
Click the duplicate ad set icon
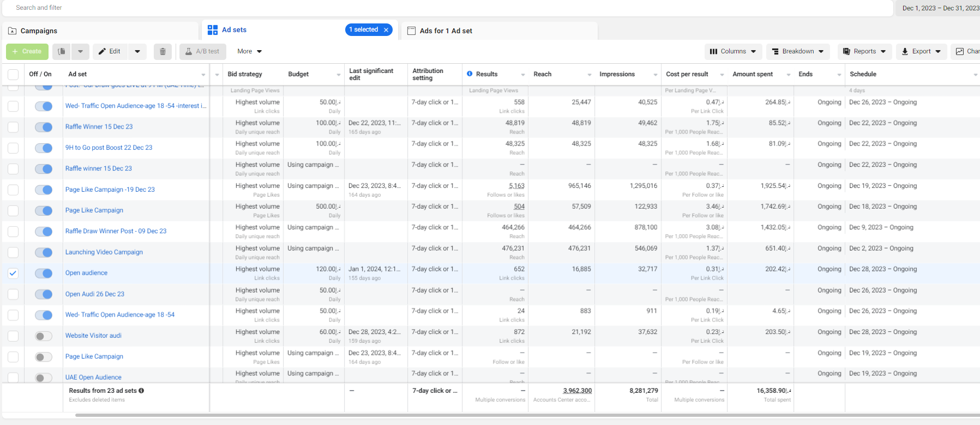pos(62,52)
